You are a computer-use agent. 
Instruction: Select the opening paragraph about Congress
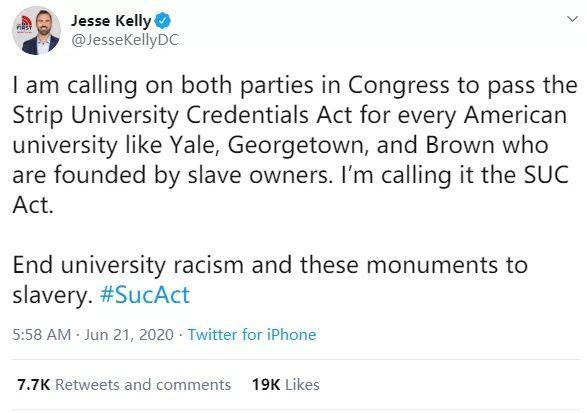click(x=295, y=145)
